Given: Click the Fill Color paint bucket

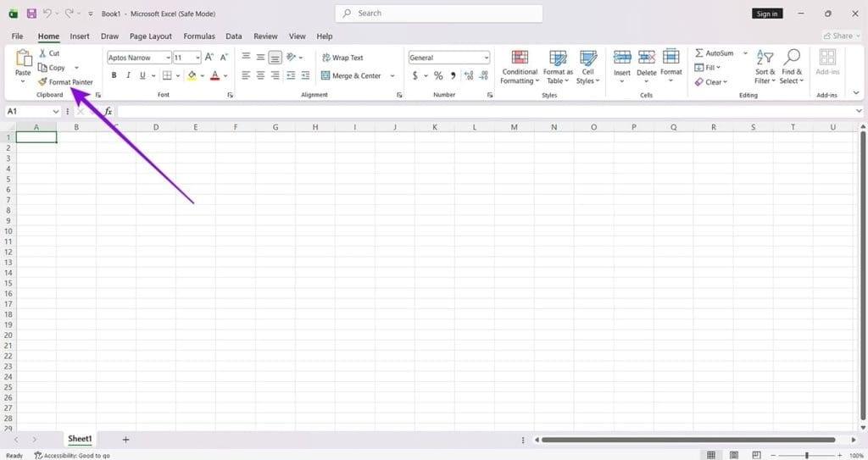Looking at the screenshot, I should (x=192, y=75).
